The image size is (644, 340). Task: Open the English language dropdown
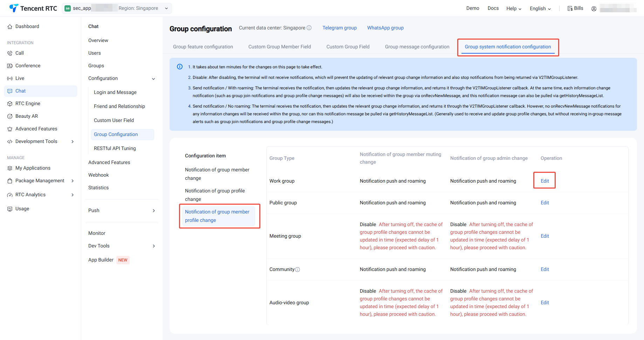[x=540, y=8]
